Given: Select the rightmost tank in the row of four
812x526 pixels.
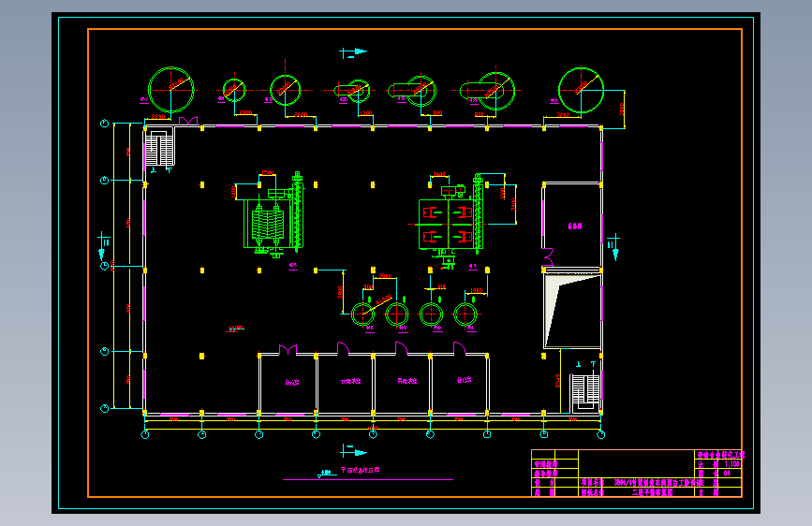Looking at the screenshot, I should pos(465,314).
